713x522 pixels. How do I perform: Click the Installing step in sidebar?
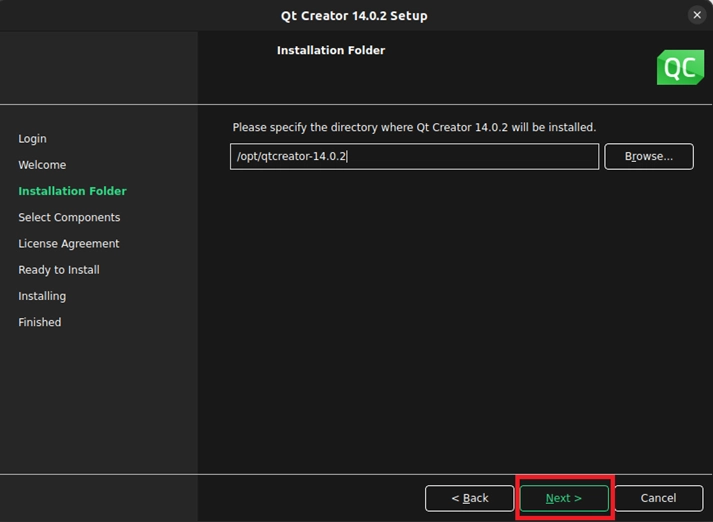pos(42,296)
